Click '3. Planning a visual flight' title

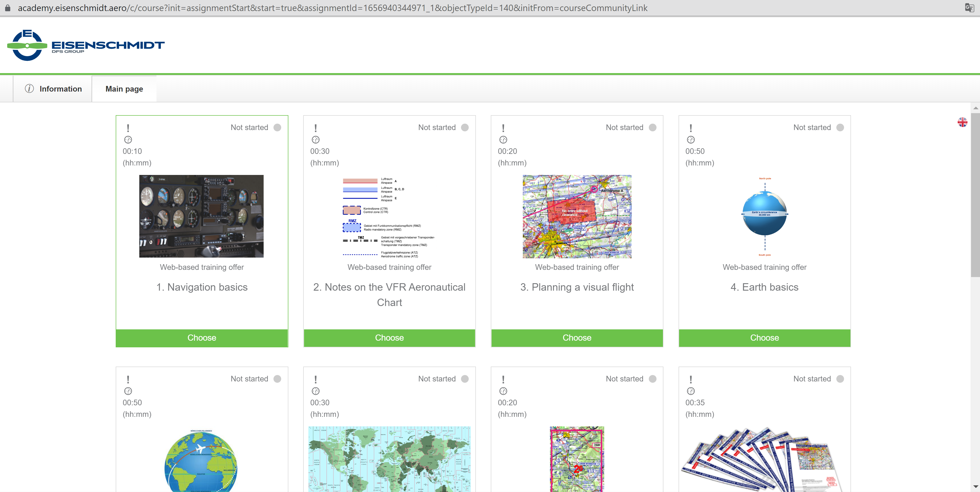coord(577,287)
